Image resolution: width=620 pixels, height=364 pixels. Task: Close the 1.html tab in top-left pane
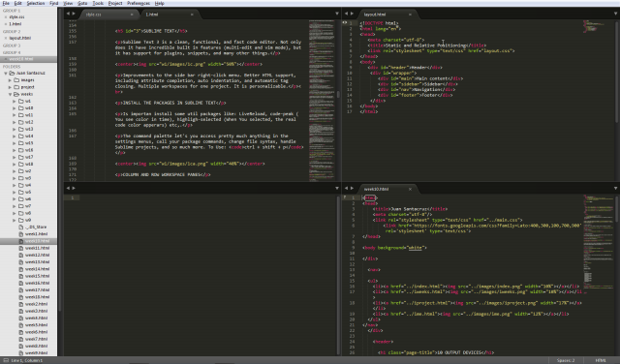[x=192, y=15]
